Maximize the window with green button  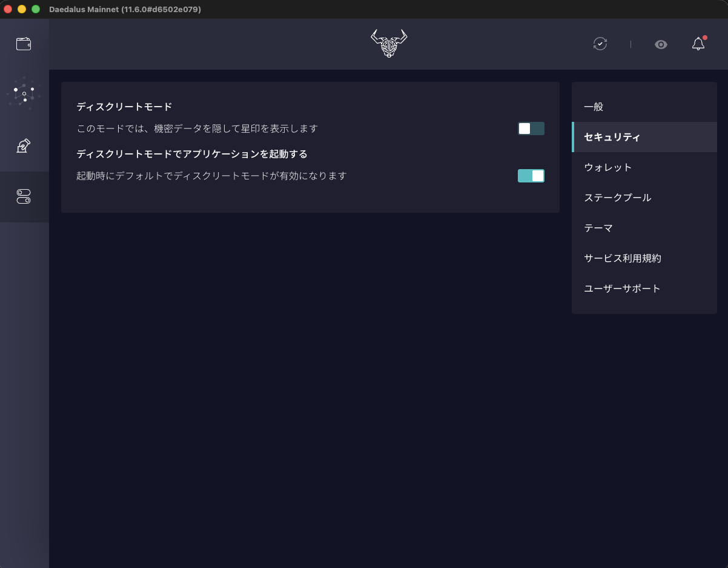point(36,9)
